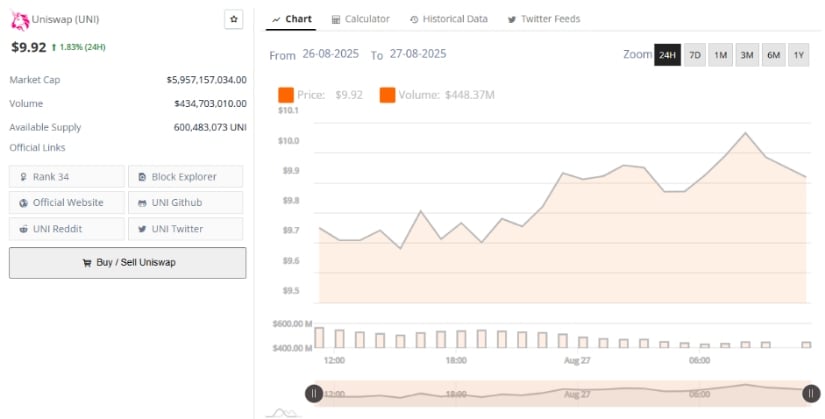Click the price peak near $10.0
This screenshot has height=419, width=825.
[x=745, y=133]
